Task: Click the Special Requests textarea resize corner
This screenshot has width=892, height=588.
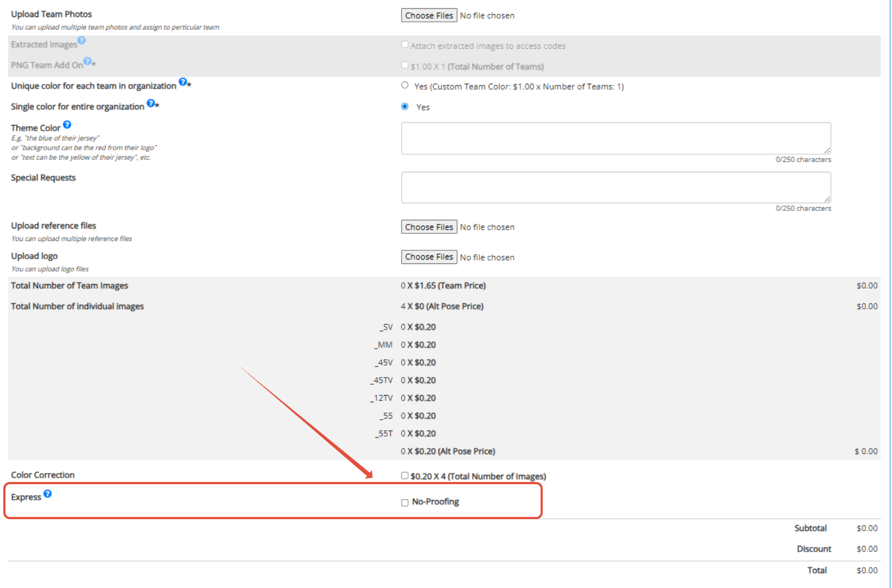Action: coord(827,199)
